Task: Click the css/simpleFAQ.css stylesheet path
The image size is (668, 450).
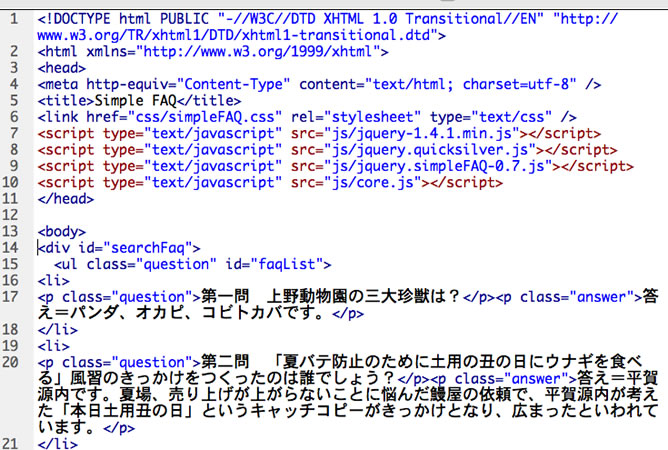Action: click(x=174, y=117)
